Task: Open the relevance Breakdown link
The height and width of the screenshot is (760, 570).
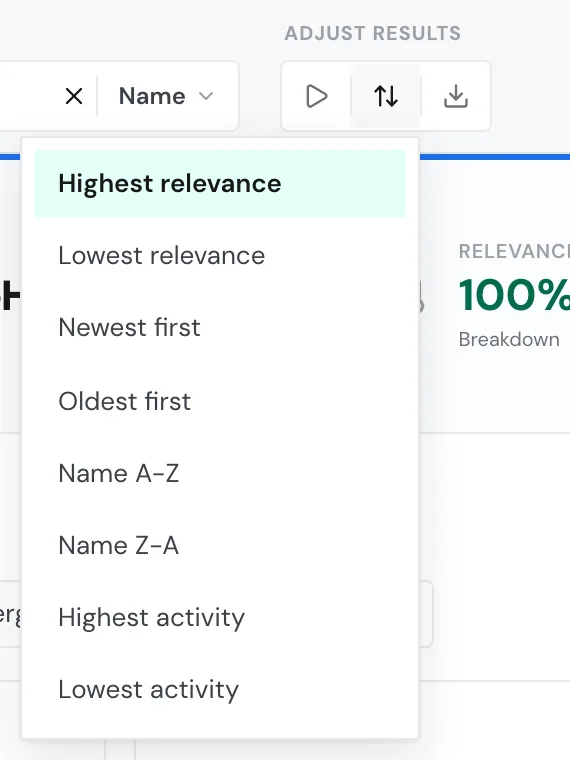Action: [509, 339]
